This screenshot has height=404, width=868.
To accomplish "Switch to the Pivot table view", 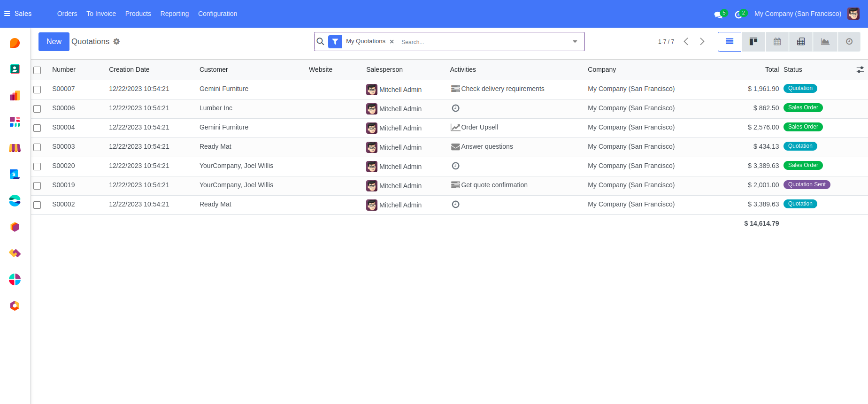I will [801, 42].
